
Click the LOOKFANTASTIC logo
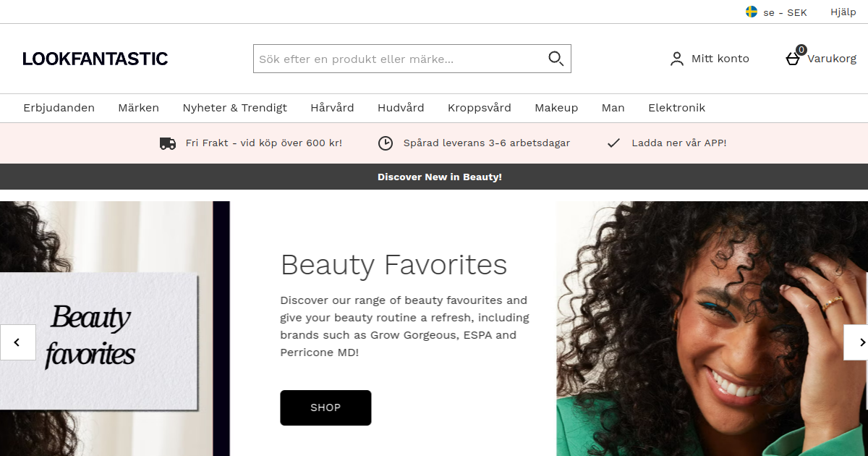(x=95, y=59)
